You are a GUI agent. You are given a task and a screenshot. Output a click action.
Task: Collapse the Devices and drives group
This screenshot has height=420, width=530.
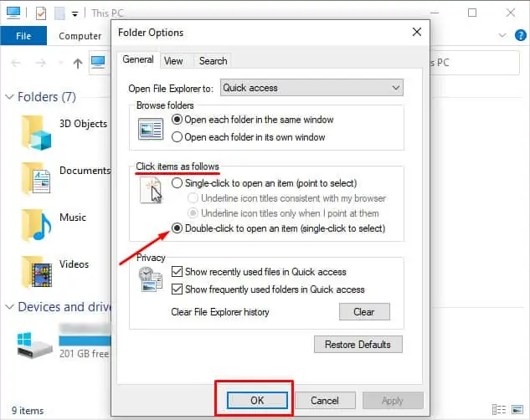pyautogui.click(x=9, y=307)
